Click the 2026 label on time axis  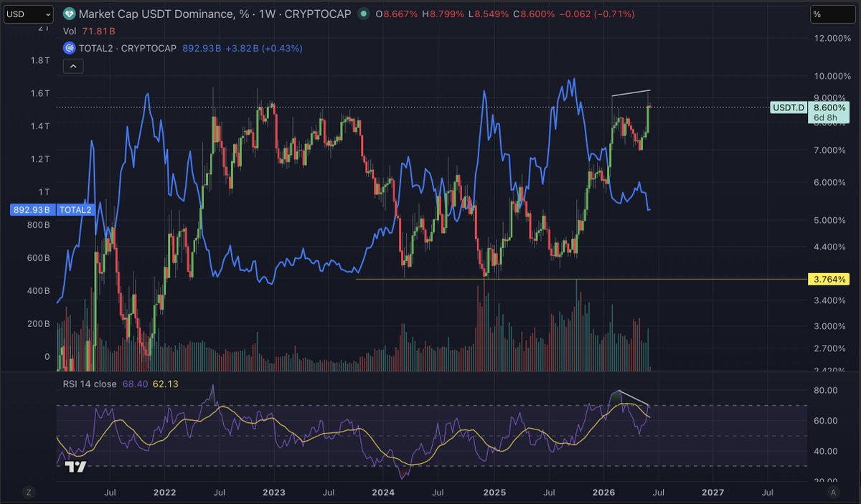[x=603, y=493]
